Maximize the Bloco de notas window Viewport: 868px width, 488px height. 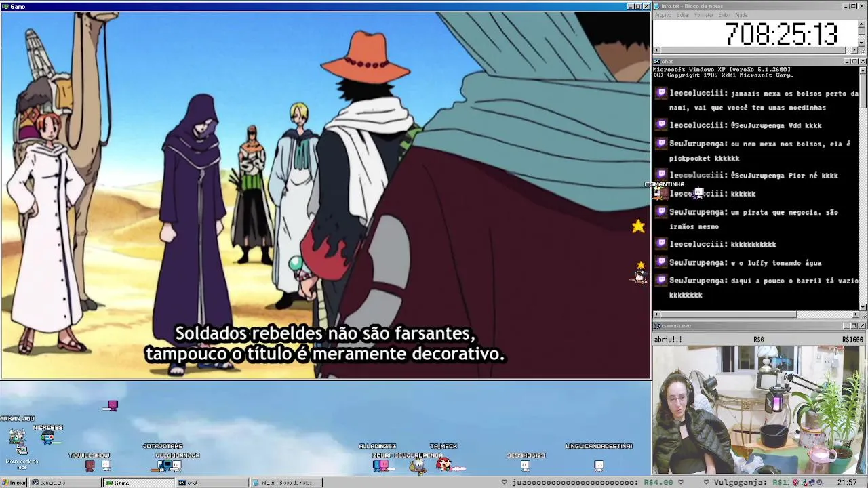click(854, 6)
